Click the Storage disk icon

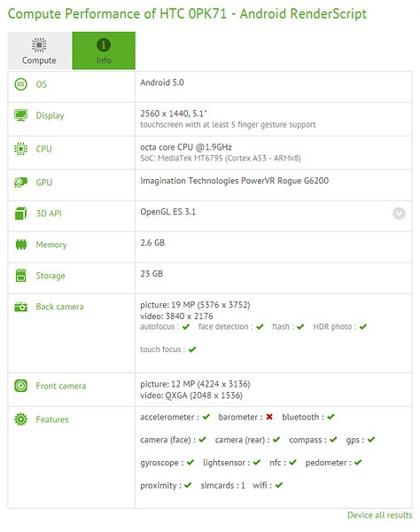pyautogui.click(x=21, y=276)
